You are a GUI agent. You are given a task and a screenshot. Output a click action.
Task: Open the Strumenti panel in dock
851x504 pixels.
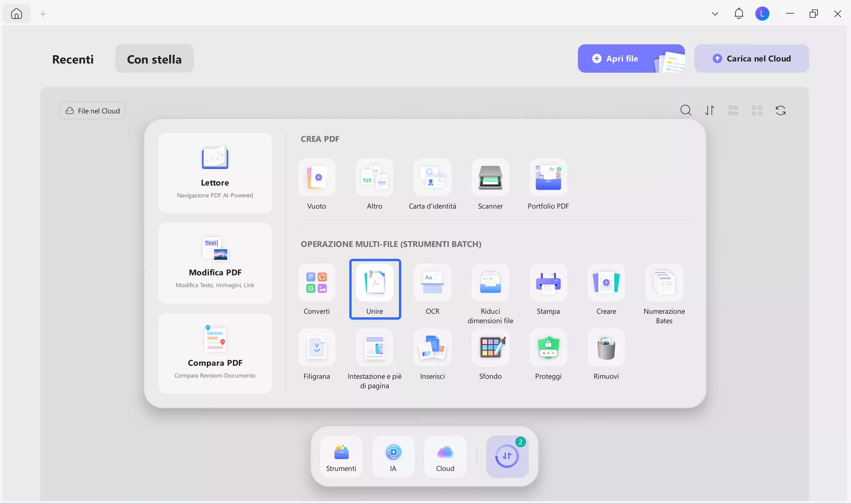coord(341,457)
